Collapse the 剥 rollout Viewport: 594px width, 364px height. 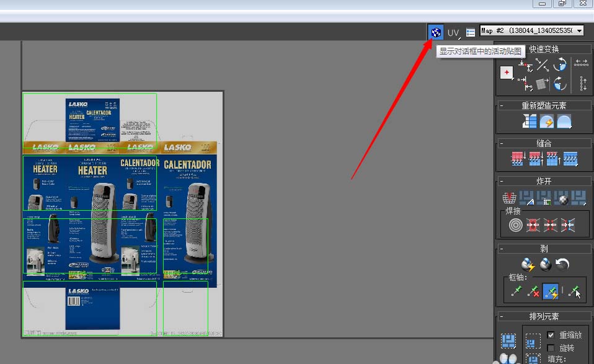click(x=502, y=249)
